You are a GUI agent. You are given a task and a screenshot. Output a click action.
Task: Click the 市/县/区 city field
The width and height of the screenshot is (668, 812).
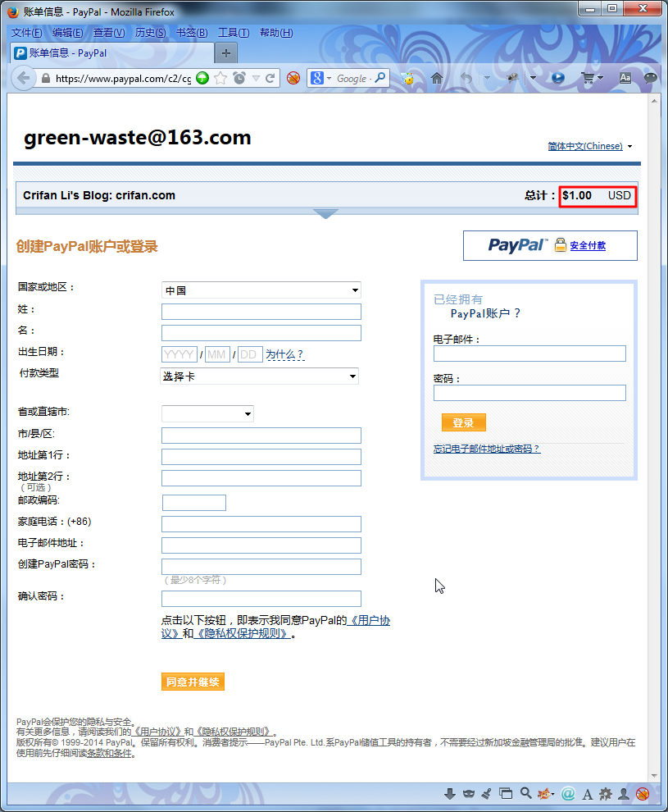[x=261, y=436]
